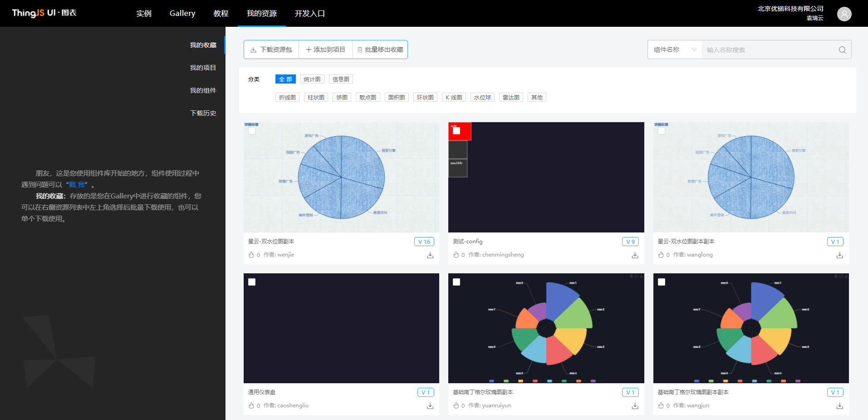Select checkbox on 通用仪表盘 card
The width and height of the screenshot is (868, 420).
(252, 282)
